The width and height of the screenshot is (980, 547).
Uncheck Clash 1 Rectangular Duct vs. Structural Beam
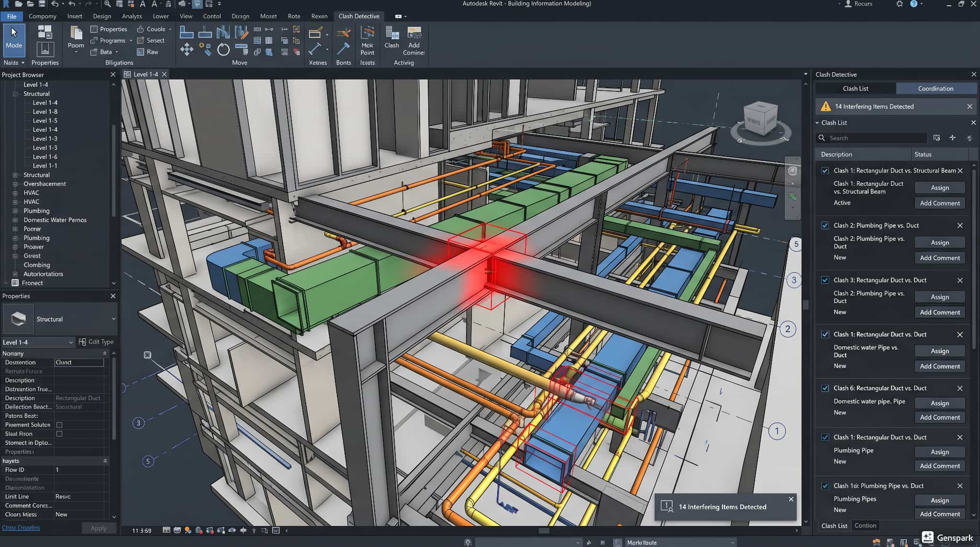pos(825,170)
